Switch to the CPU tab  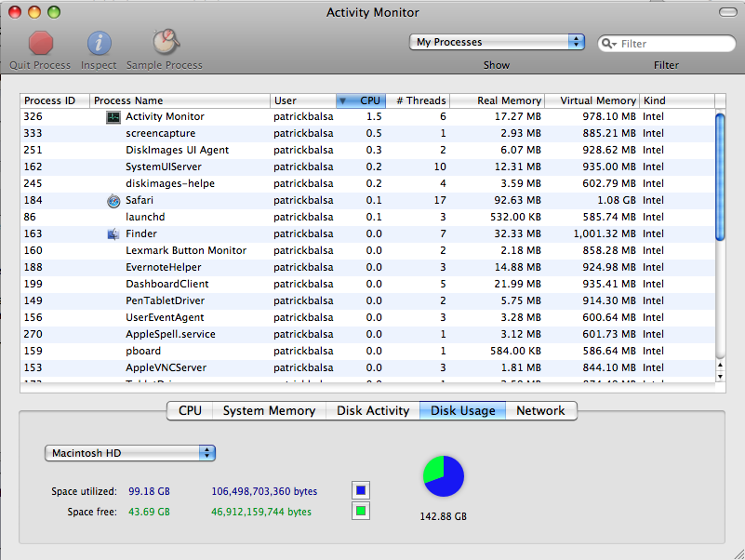(x=190, y=411)
